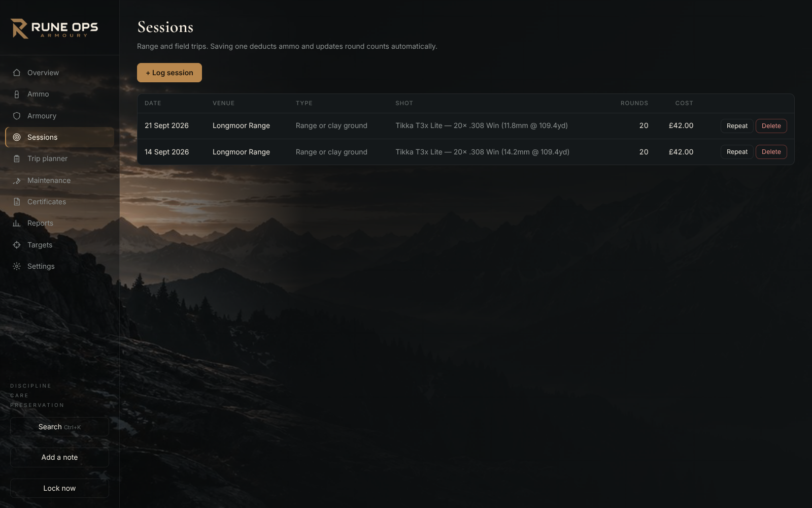Click the Rune Ops Armoury logo
The image size is (812, 508).
coord(54,28)
